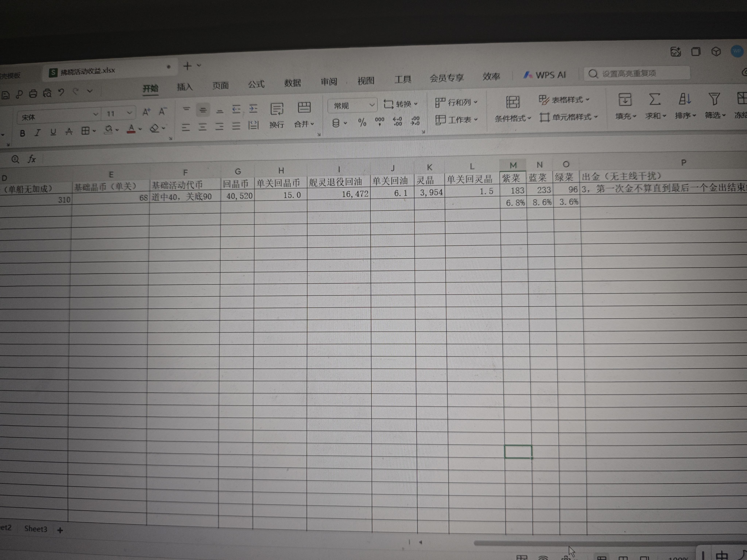This screenshot has height=560, width=747.
Task: Click the percent style icon
Action: pos(362,122)
